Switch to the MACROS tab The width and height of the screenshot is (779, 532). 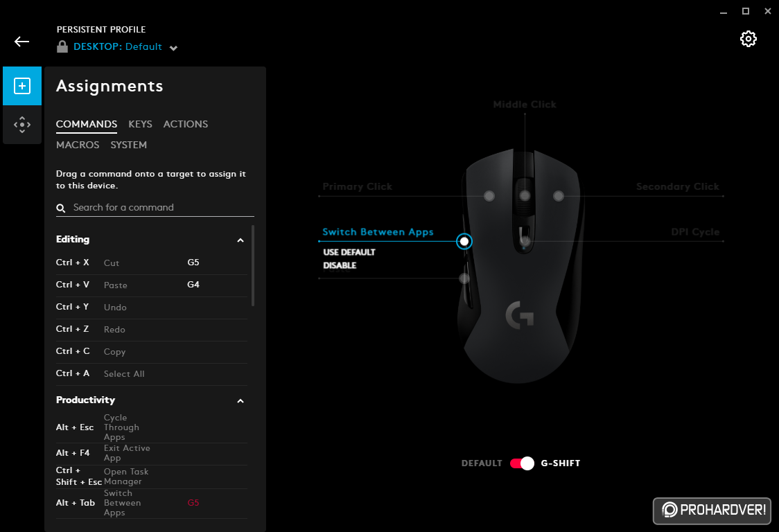78,145
